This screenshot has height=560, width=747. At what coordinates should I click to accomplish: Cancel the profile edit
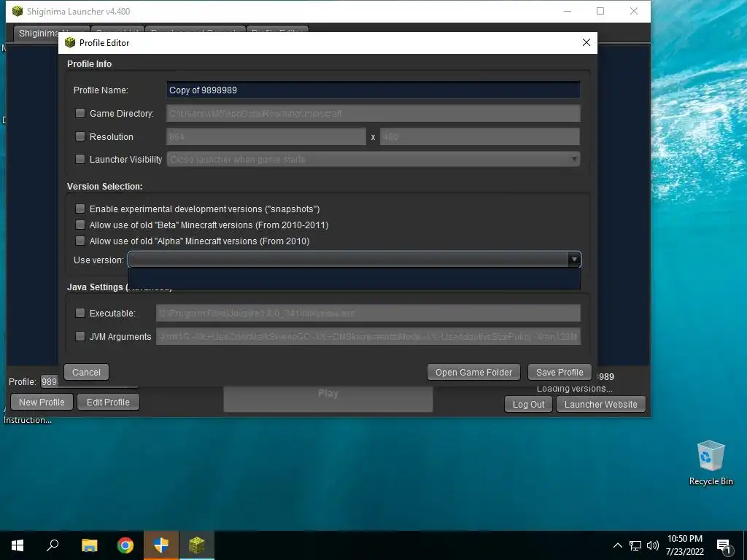point(86,373)
